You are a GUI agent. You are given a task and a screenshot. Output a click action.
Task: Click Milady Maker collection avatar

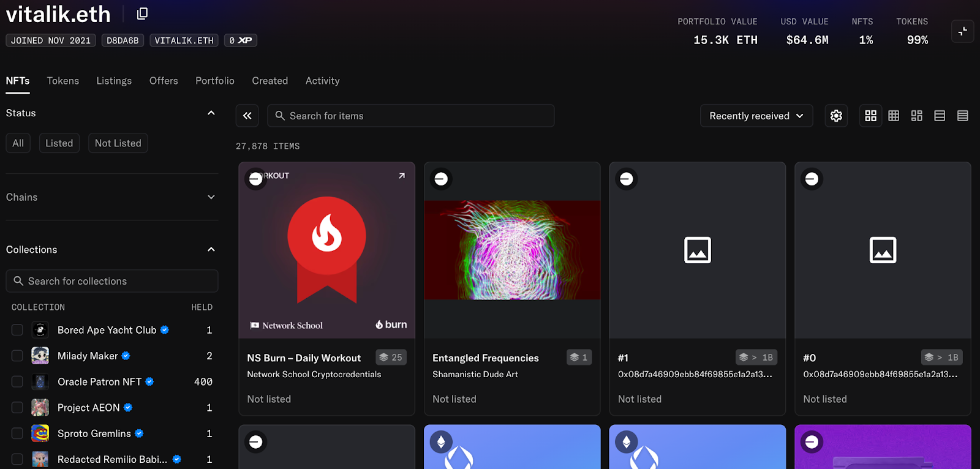coord(40,356)
